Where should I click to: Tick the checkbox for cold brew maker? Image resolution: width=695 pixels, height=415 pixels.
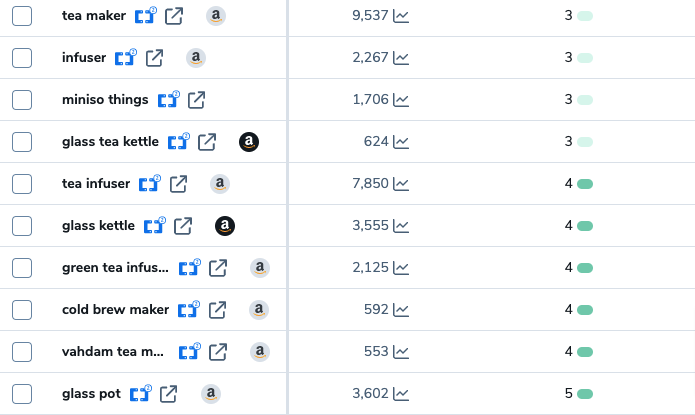tap(22, 310)
